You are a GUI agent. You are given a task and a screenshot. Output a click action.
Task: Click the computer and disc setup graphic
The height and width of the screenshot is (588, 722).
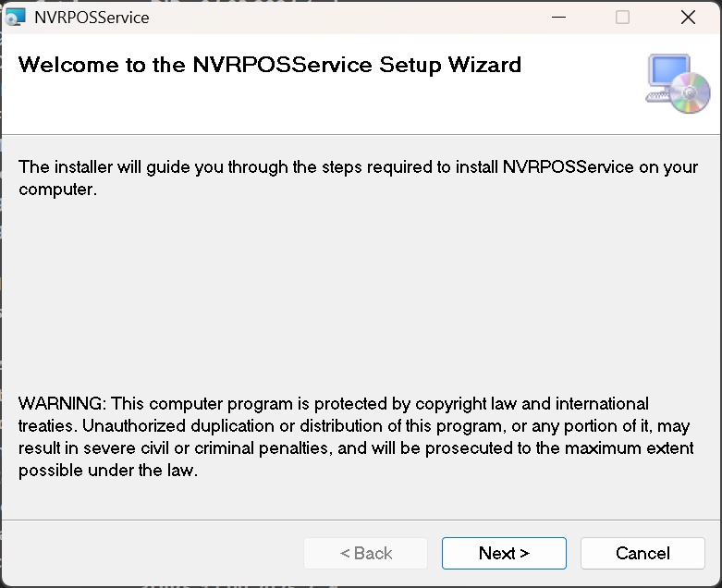coord(677,83)
